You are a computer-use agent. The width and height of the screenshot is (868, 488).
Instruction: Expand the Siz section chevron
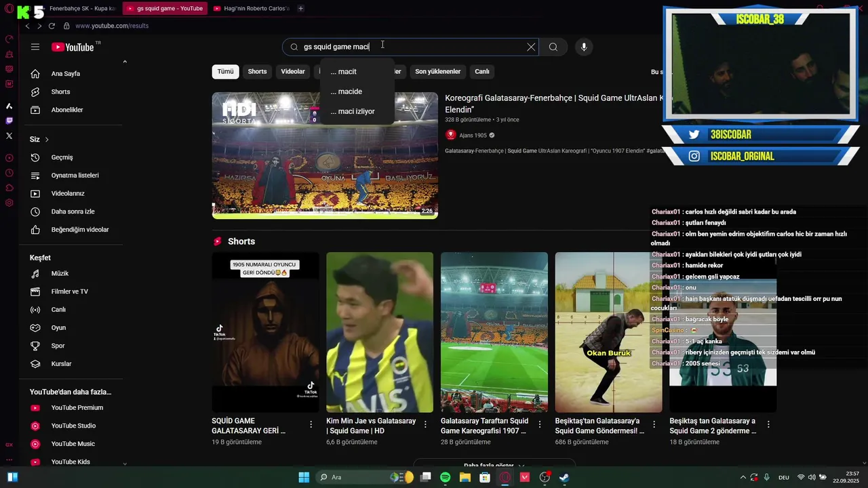tap(47, 140)
